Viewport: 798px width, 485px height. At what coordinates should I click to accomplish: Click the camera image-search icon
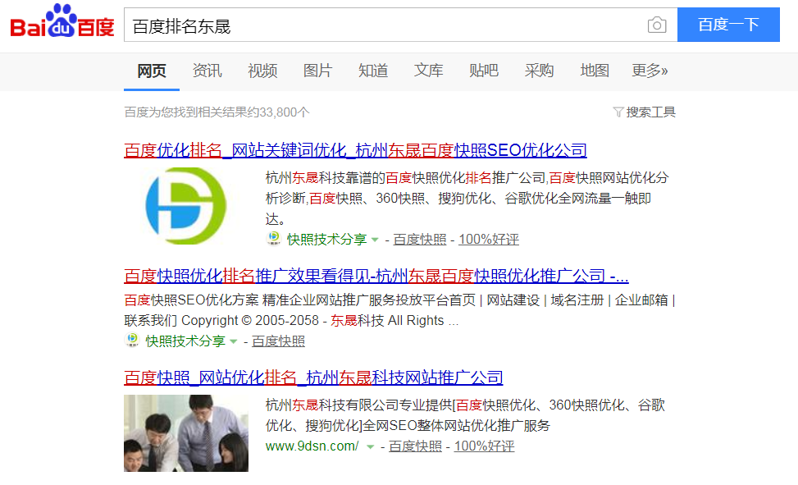[657, 24]
